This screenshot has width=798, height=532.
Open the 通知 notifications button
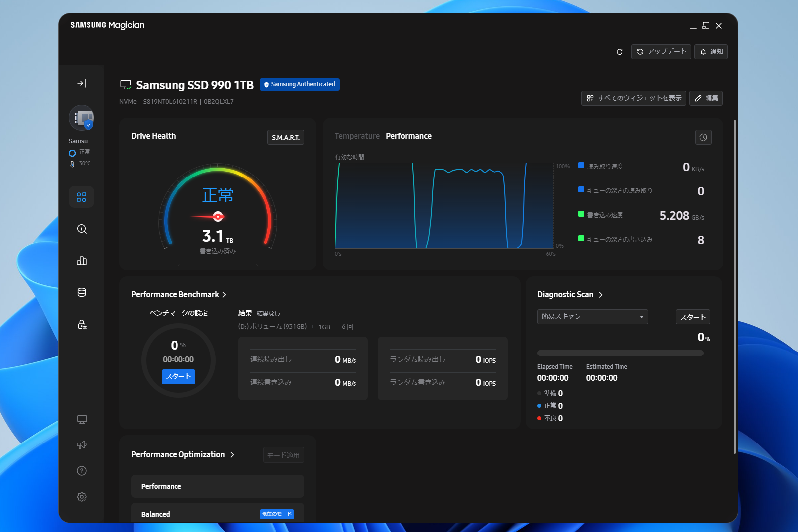click(x=711, y=52)
